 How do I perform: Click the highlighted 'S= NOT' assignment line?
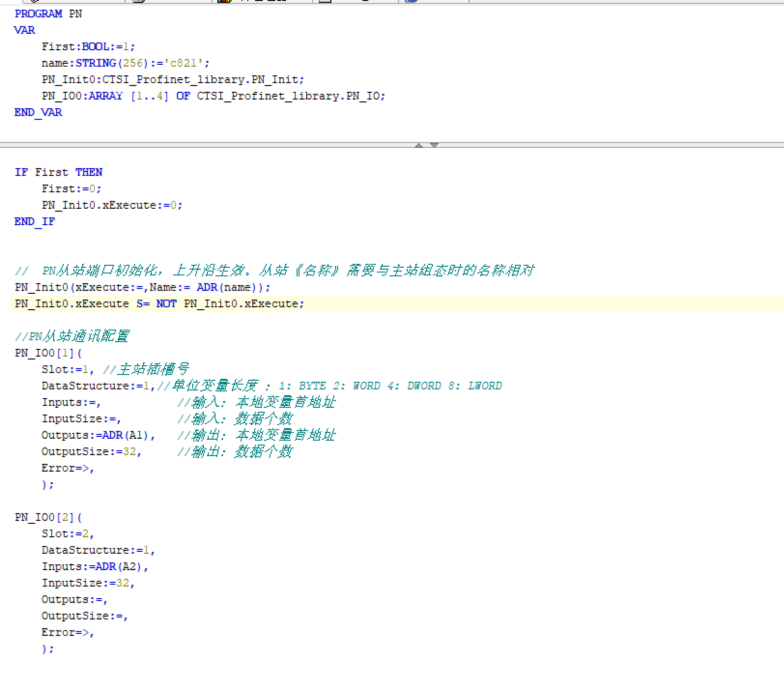(x=159, y=304)
